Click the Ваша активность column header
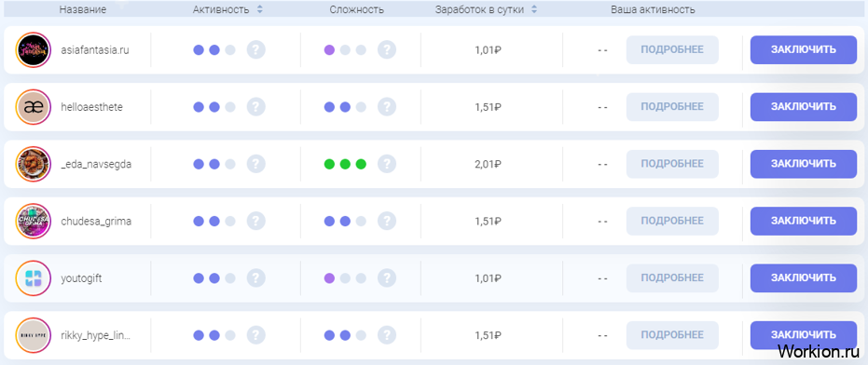Screen dimensions: 868x365 click(653, 9)
